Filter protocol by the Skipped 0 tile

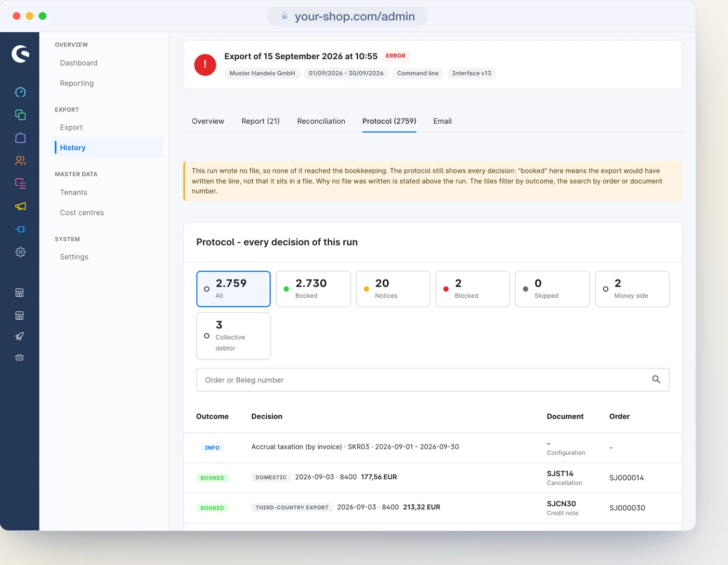tap(552, 289)
